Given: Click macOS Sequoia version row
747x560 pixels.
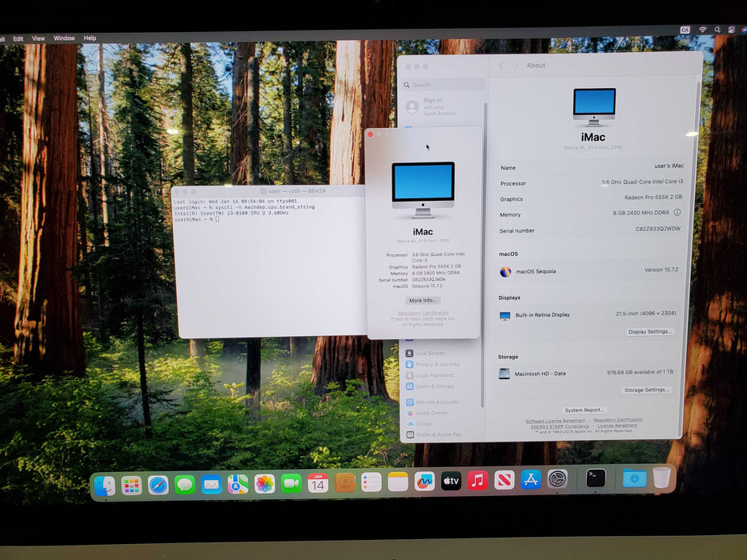Looking at the screenshot, I should coord(588,271).
